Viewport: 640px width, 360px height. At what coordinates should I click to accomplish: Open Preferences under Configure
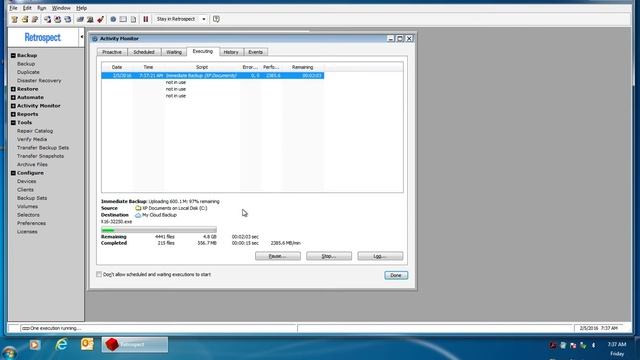click(31, 223)
